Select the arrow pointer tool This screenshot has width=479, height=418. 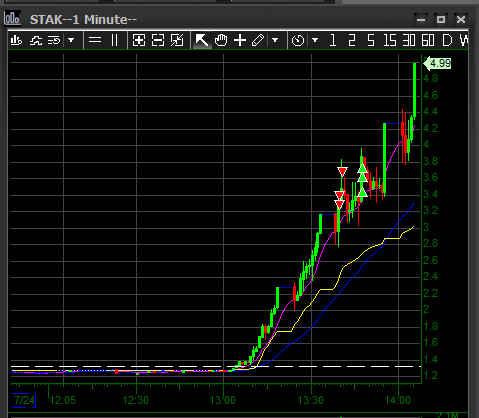click(x=202, y=40)
